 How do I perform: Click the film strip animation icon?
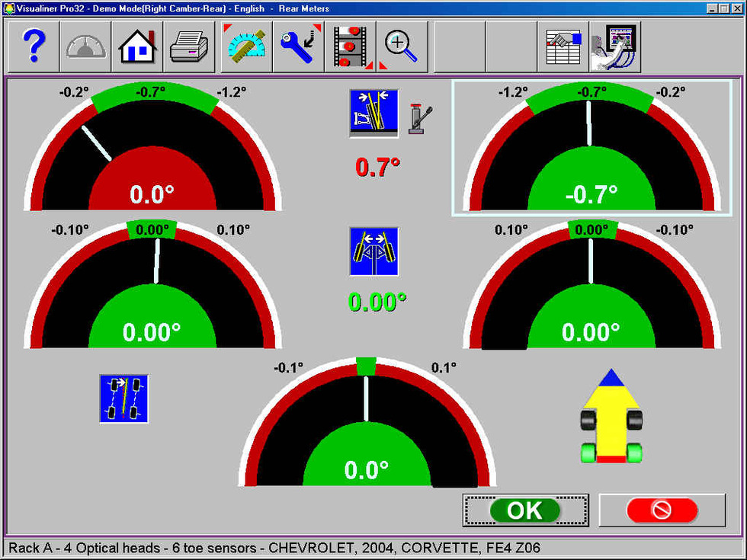351,47
